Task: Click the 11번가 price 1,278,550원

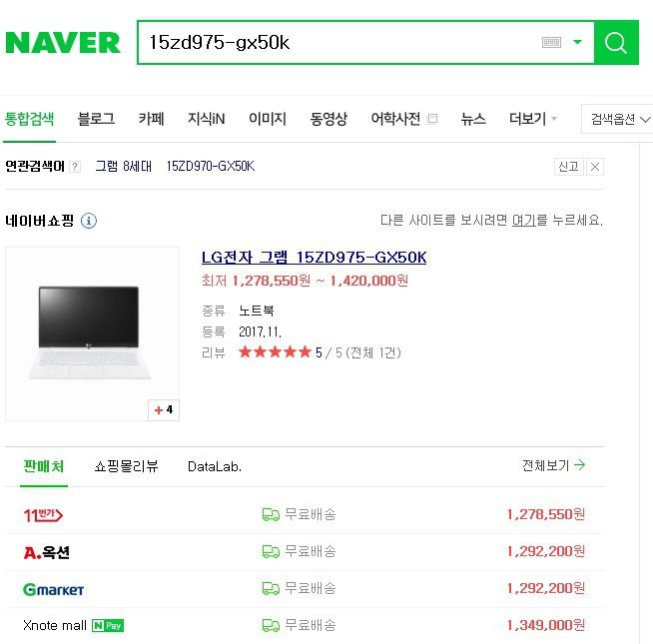Action: 545,514
